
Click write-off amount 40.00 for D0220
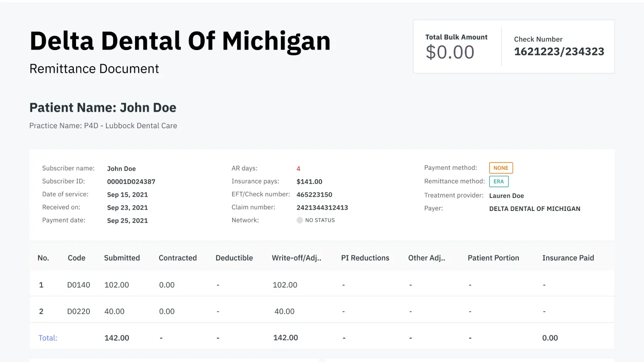pos(284,311)
